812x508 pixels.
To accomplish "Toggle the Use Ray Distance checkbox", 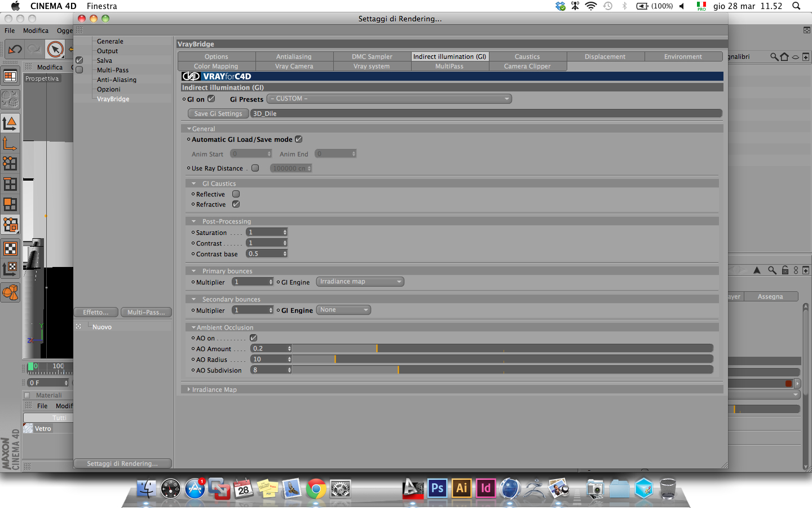I will [255, 168].
